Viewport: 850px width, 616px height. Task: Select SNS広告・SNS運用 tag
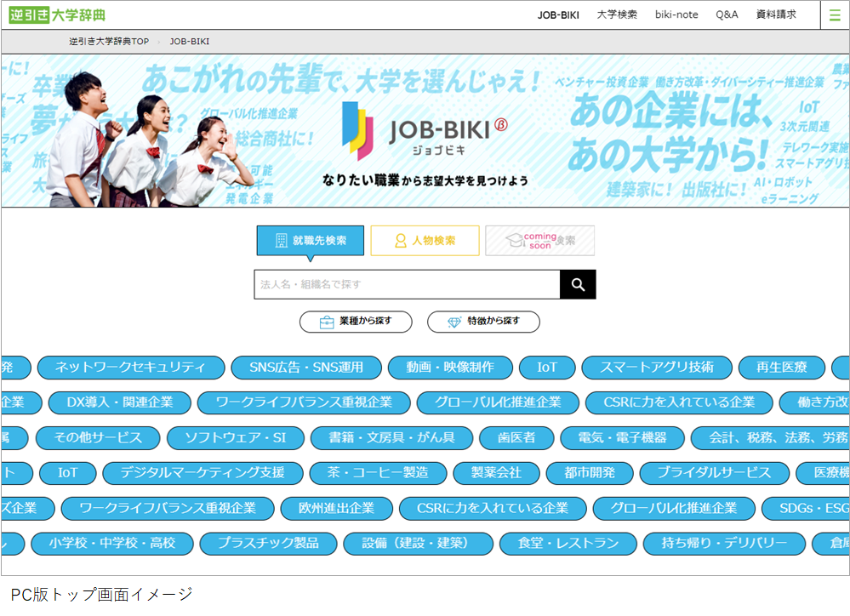(306, 368)
